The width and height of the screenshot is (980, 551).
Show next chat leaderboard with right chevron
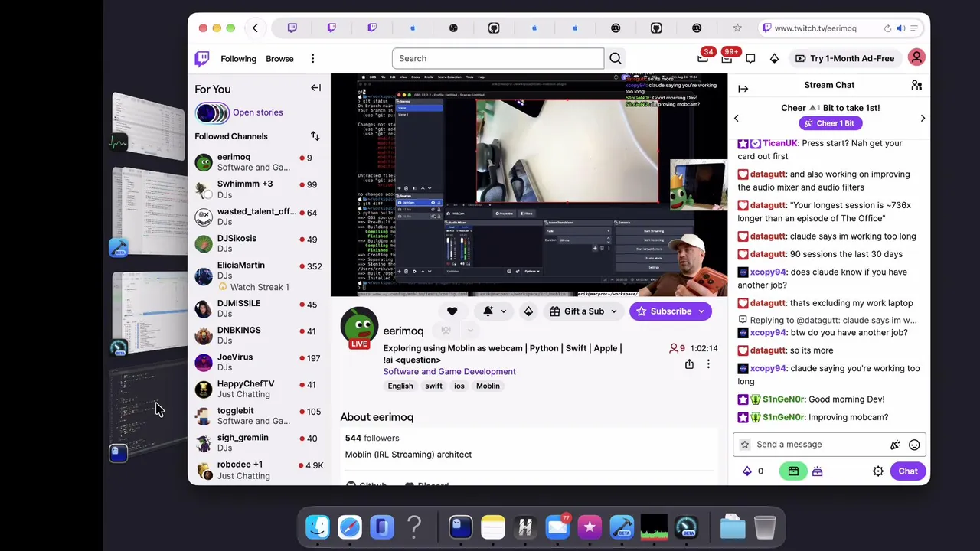(923, 119)
